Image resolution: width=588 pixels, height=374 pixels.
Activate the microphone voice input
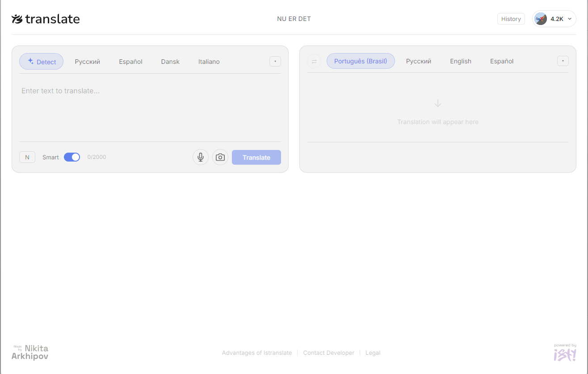click(200, 157)
